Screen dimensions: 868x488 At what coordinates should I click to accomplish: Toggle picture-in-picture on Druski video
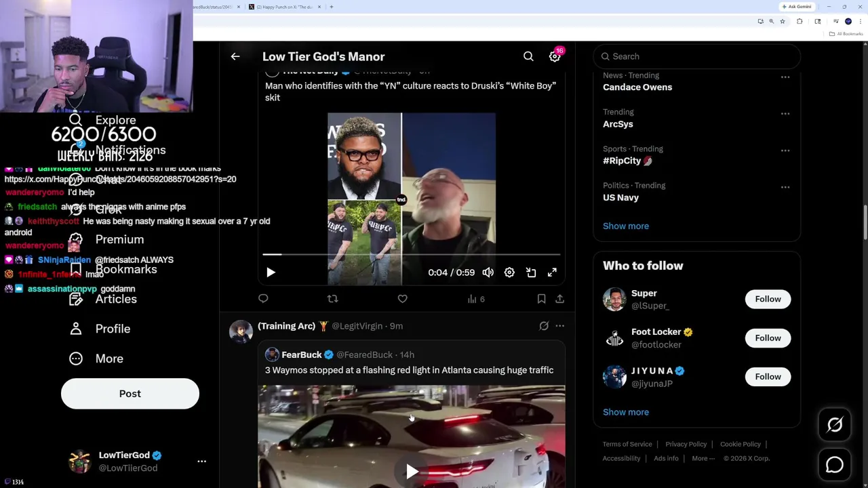pyautogui.click(x=531, y=272)
